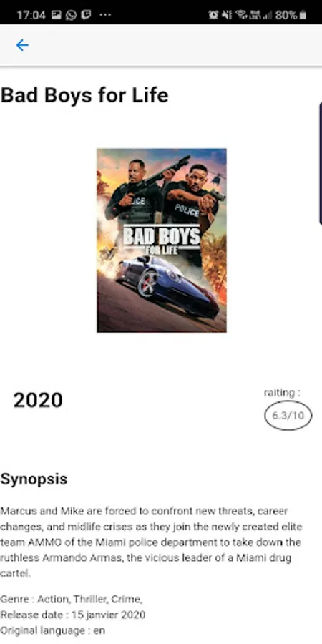Tap the Wi-Fi status icon
This screenshot has height=644, width=322.
(242, 15)
